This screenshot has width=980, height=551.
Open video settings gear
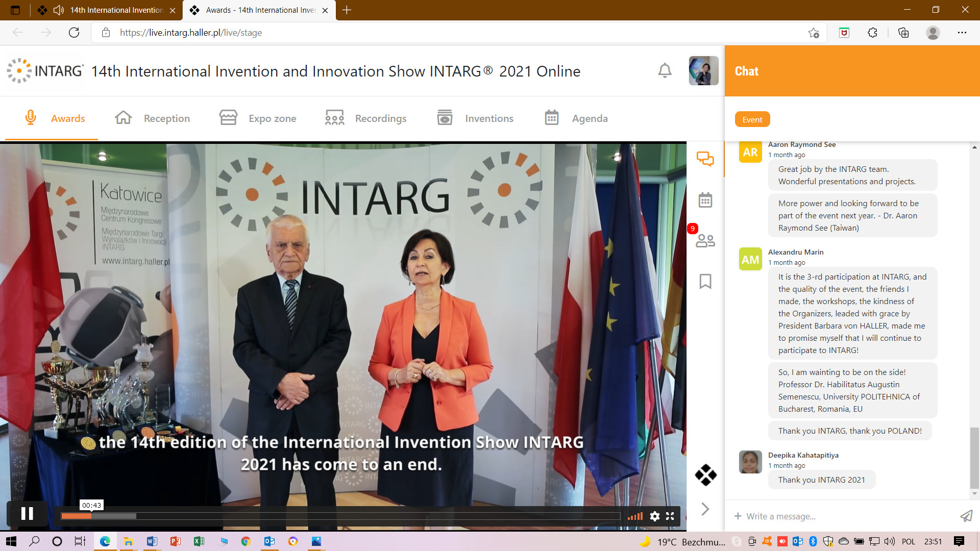pyautogui.click(x=655, y=516)
